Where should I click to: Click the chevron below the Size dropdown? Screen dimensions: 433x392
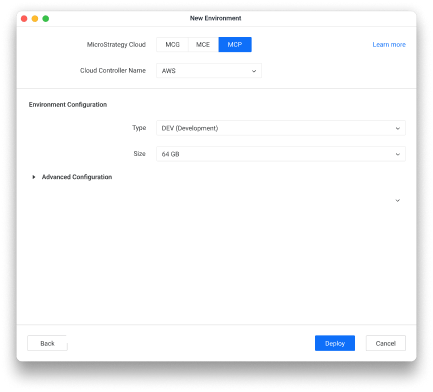(x=397, y=200)
